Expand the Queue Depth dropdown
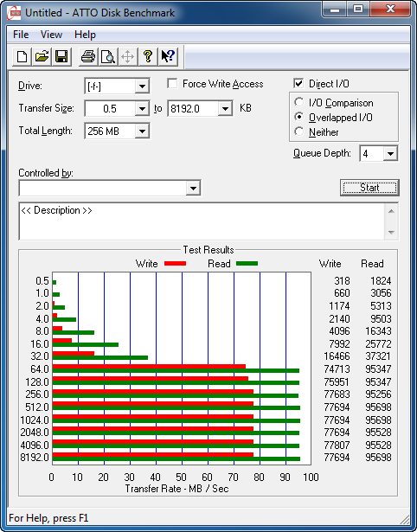The width and height of the screenshot is (417, 532). coord(390,154)
